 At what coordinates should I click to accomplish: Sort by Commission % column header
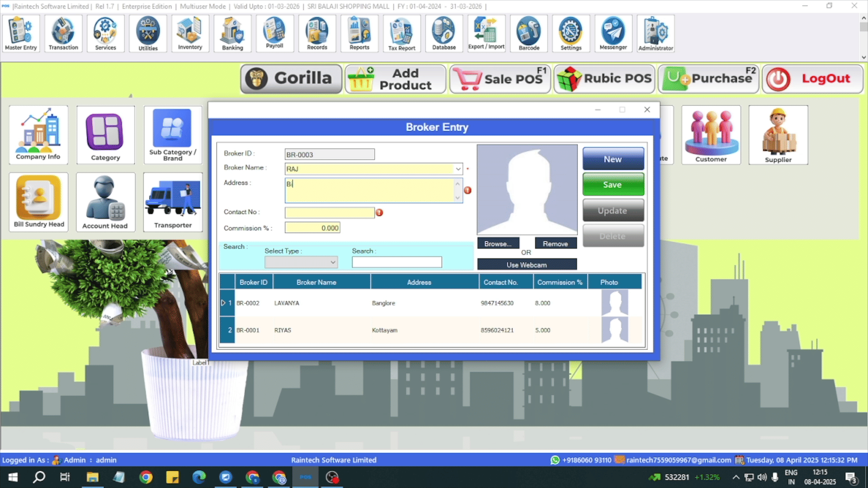[560, 282]
